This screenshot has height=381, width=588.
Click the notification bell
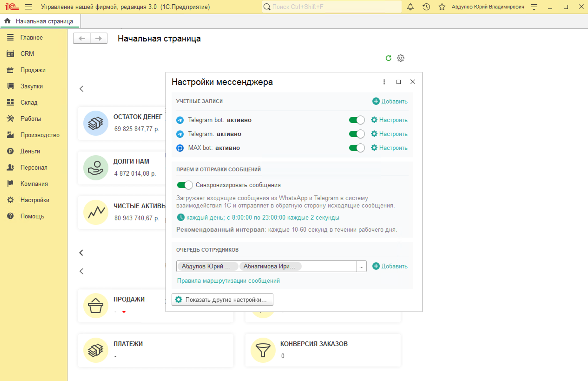point(410,7)
